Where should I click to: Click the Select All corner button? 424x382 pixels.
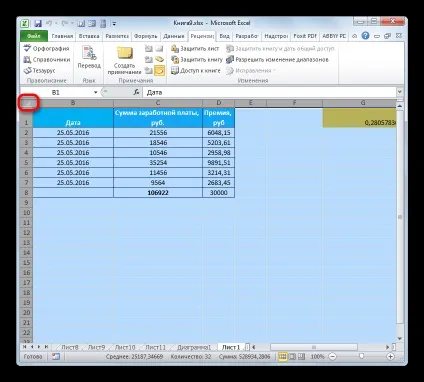click(x=27, y=103)
